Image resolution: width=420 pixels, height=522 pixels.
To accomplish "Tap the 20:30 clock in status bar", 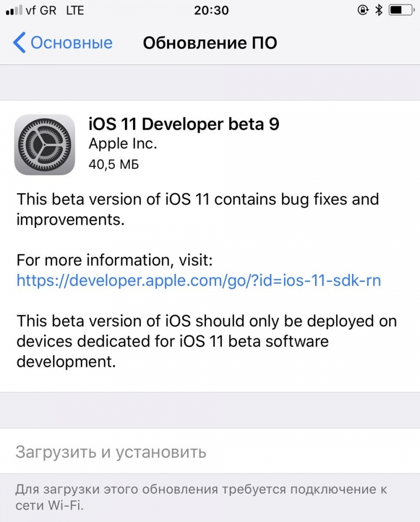I will tap(211, 10).
